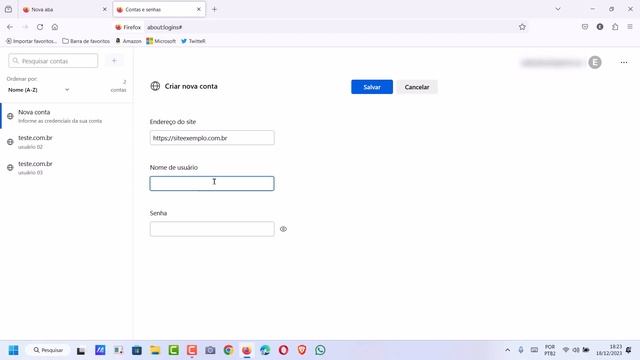Viewport: 640px width, 360px height.
Task: Open Opera from the taskbar
Action: [x=283, y=350]
